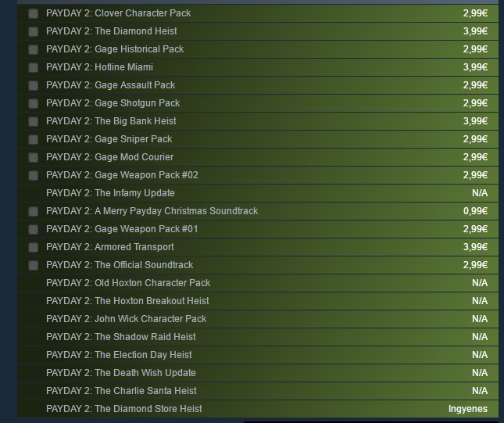
Task: Open PAYDAY 2: Gage Assault Pack entry
Action: [x=111, y=85]
